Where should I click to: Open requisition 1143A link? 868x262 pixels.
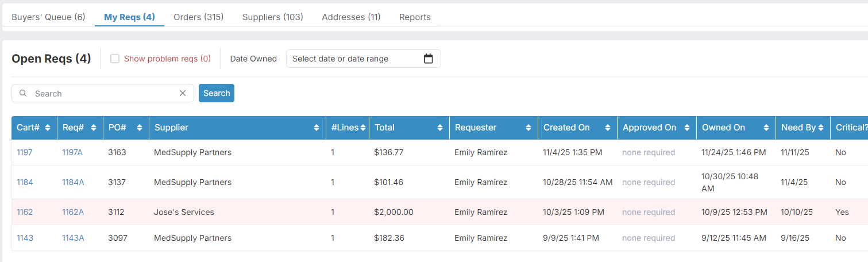[73, 238]
